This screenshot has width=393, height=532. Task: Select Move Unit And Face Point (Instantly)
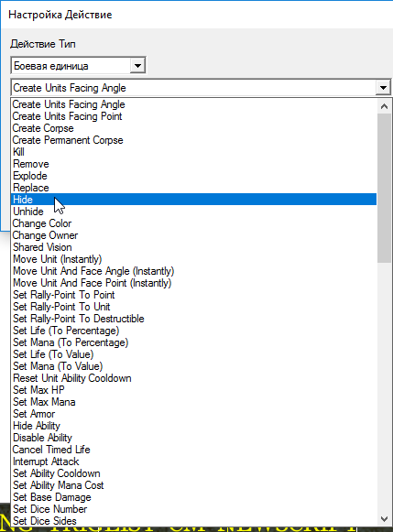[194, 283]
